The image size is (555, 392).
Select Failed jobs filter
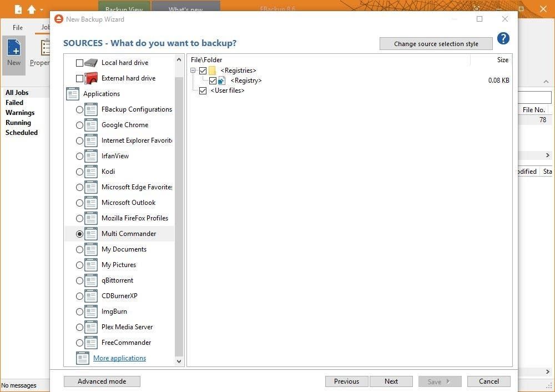pyautogui.click(x=14, y=103)
